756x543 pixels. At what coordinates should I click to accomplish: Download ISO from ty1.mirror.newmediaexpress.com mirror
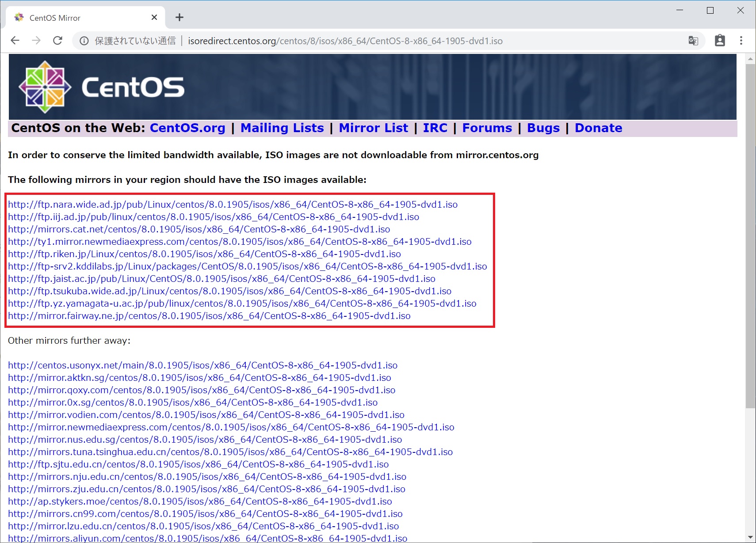coord(240,242)
